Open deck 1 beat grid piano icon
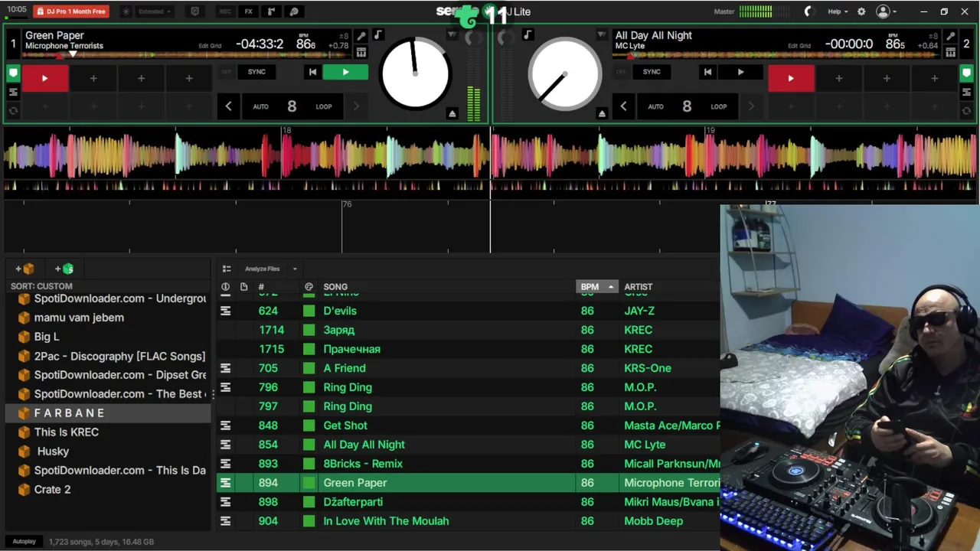The width and height of the screenshot is (980, 551). [361, 52]
